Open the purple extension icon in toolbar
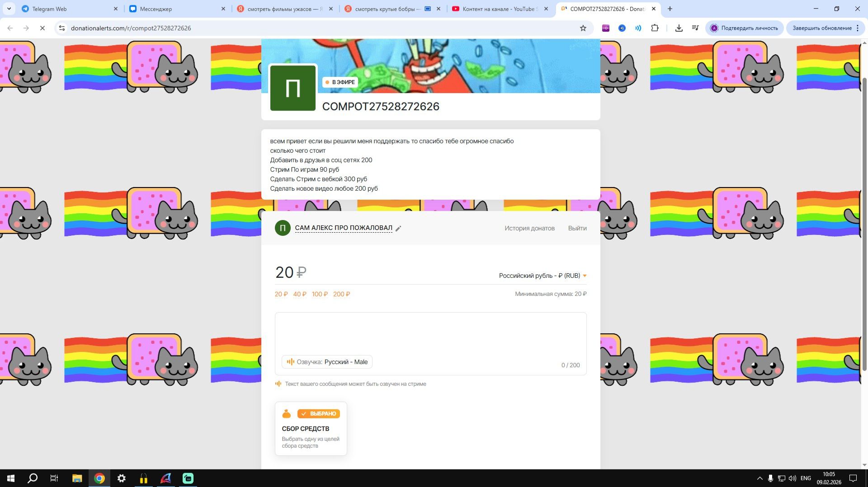The height and width of the screenshot is (487, 868). tap(606, 28)
